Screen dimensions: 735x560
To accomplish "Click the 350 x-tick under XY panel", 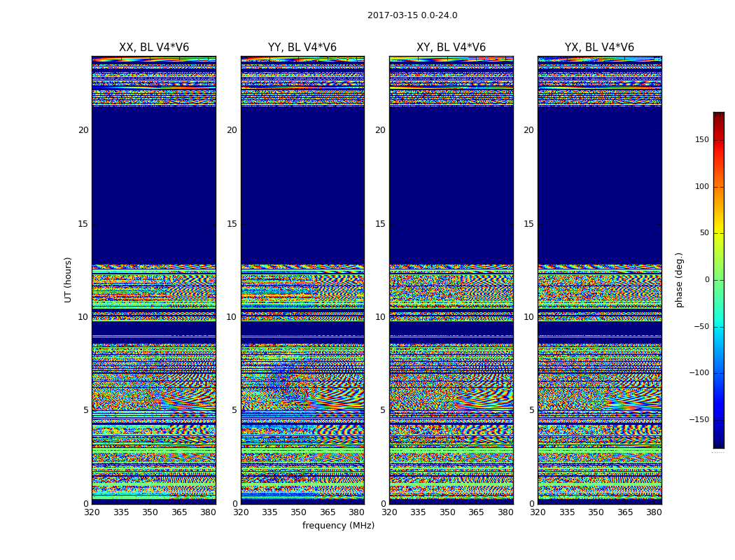I will click(447, 512).
